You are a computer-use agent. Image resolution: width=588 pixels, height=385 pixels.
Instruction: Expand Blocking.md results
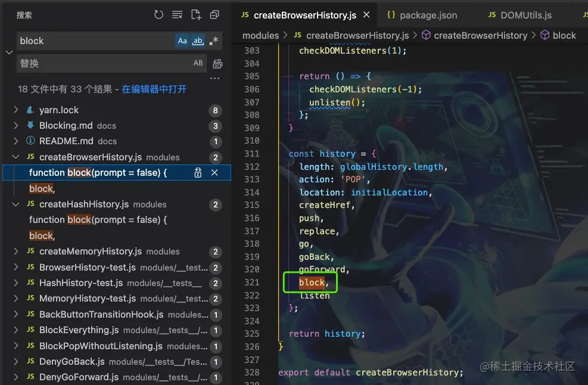[15, 126]
